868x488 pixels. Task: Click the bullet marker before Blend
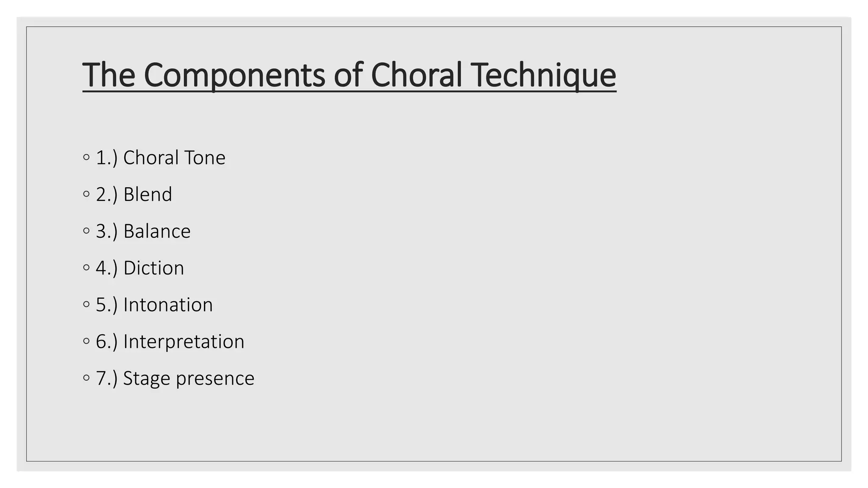[86, 194]
